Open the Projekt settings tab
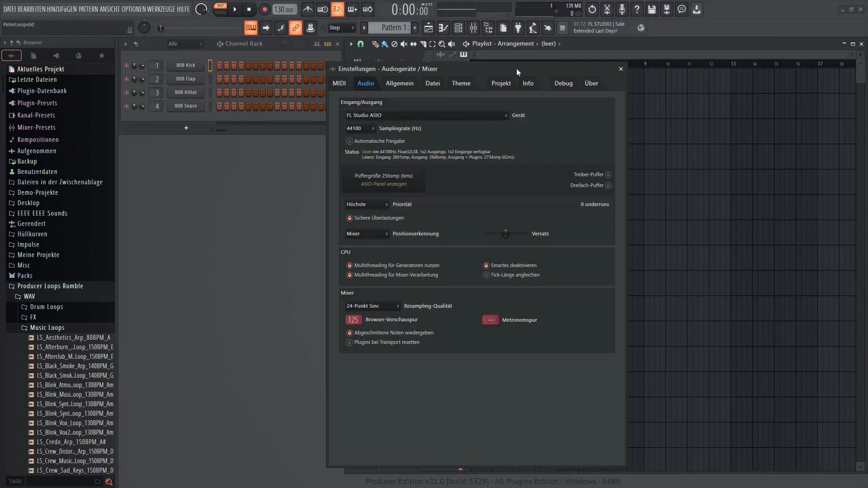Screen dimensions: 868x488 pyautogui.click(x=501, y=84)
